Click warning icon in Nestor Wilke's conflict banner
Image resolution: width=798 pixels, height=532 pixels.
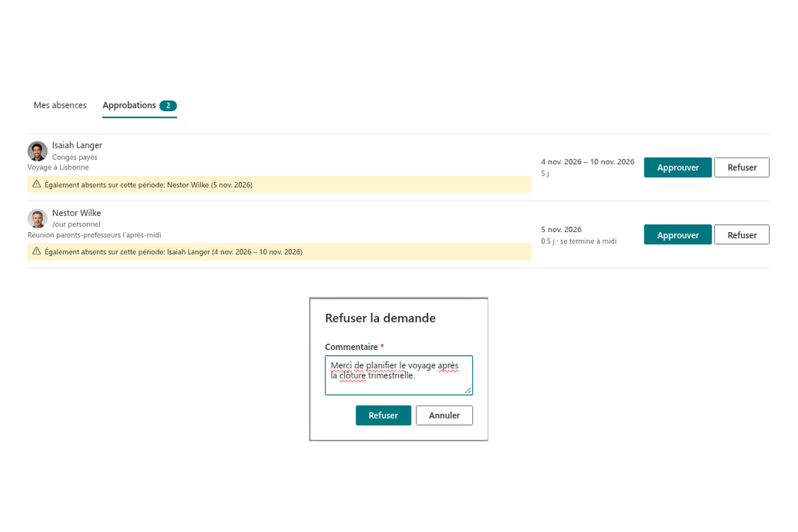tap(37, 252)
